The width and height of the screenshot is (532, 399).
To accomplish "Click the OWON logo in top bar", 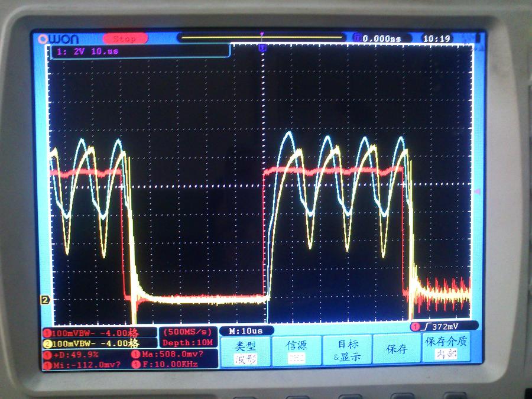I will [x=59, y=39].
